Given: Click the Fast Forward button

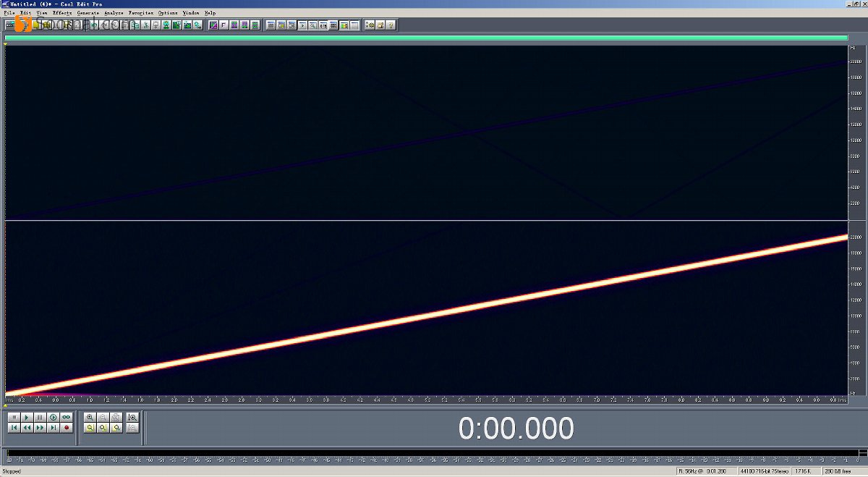Looking at the screenshot, I should [40, 428].
